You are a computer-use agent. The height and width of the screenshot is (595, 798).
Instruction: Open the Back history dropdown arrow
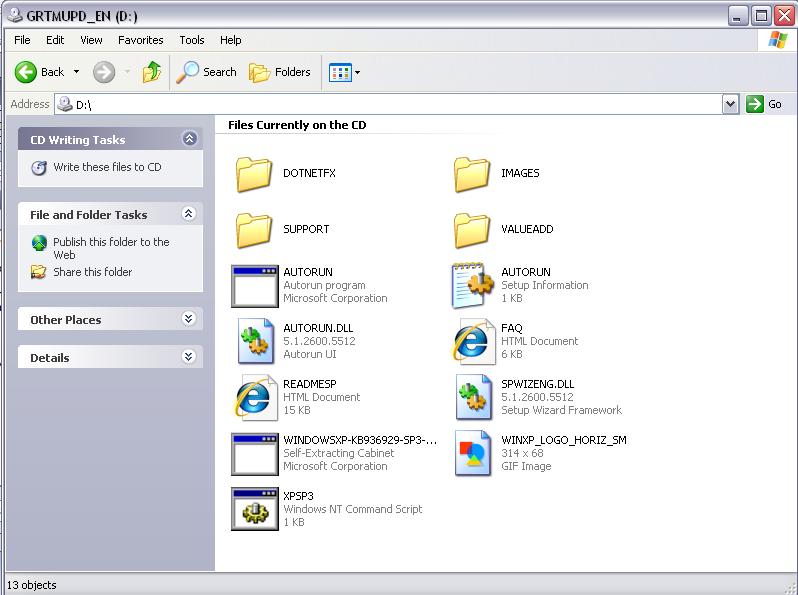point(76,72)
